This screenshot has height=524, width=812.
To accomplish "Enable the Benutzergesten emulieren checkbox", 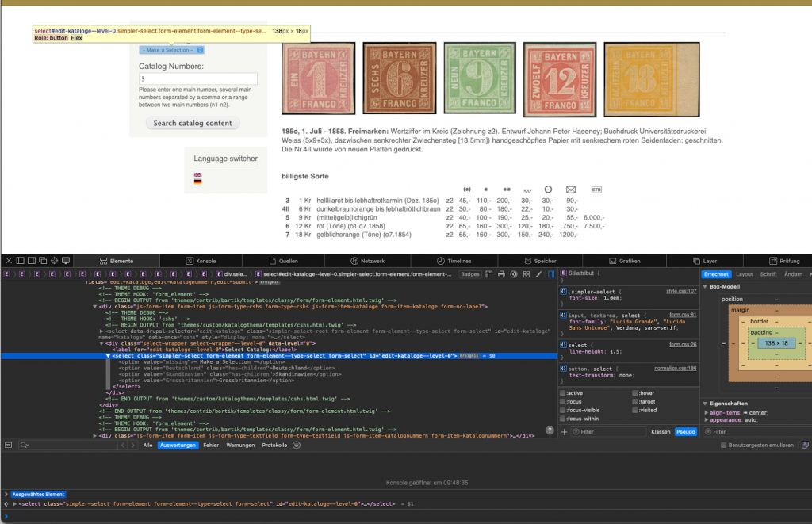I will 723,446.
